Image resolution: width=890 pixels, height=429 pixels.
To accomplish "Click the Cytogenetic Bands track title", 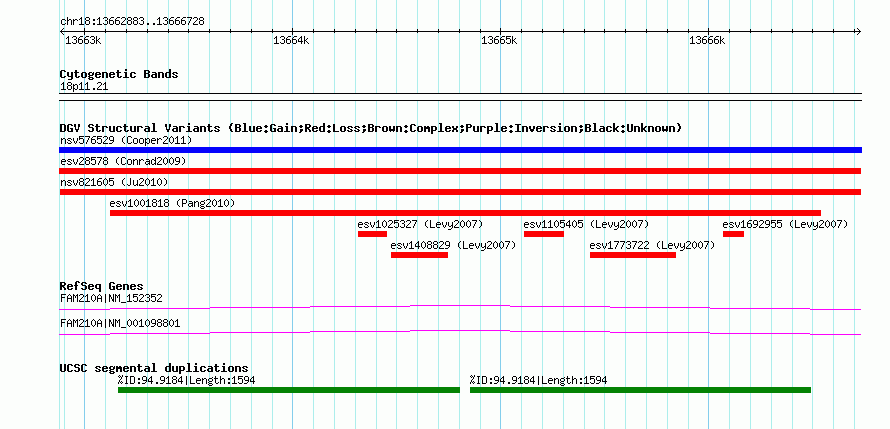I will pos(119,74).
